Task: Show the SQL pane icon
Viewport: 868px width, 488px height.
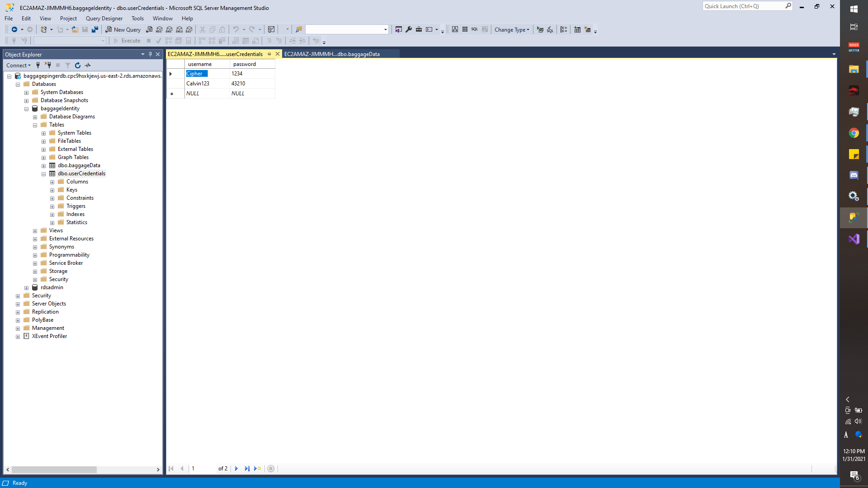Action: (x=474, y=29)
